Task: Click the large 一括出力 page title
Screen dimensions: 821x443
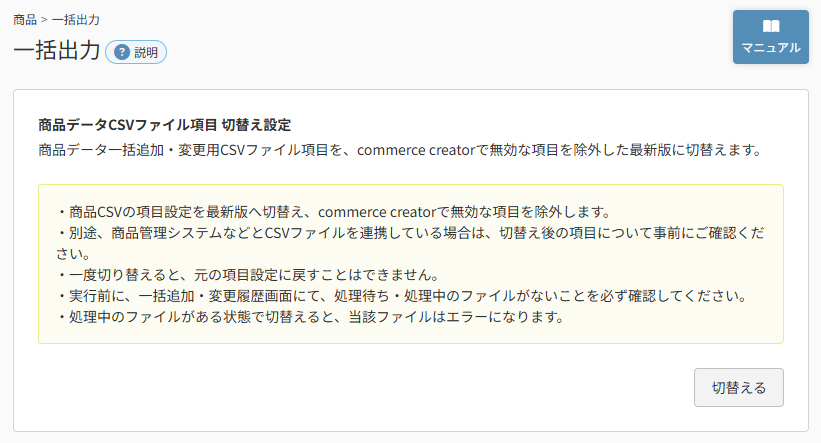Action: (57, 51)
